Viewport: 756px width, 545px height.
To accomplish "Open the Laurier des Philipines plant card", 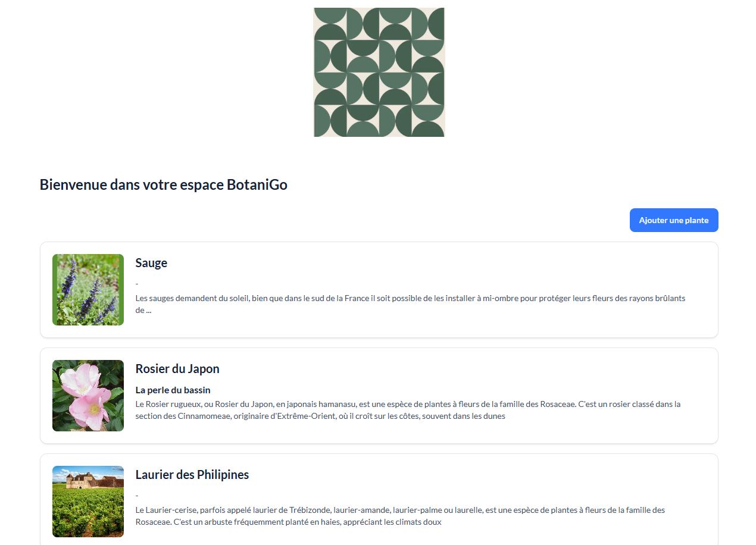I will click(379, 500).
